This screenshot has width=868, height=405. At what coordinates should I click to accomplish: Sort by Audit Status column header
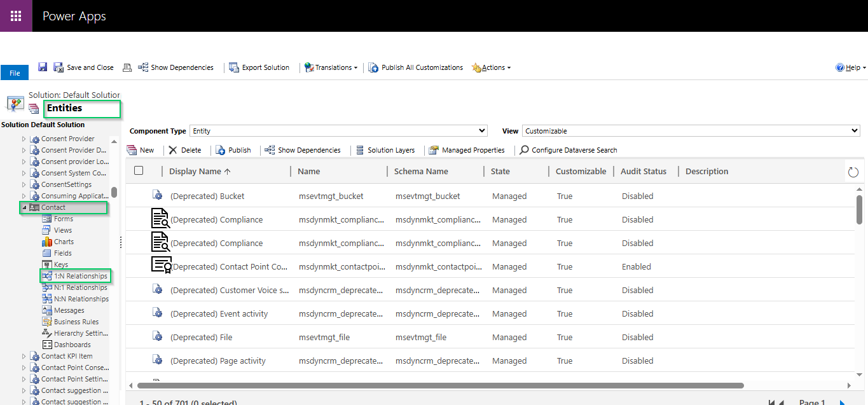click(x=644, y=171)
